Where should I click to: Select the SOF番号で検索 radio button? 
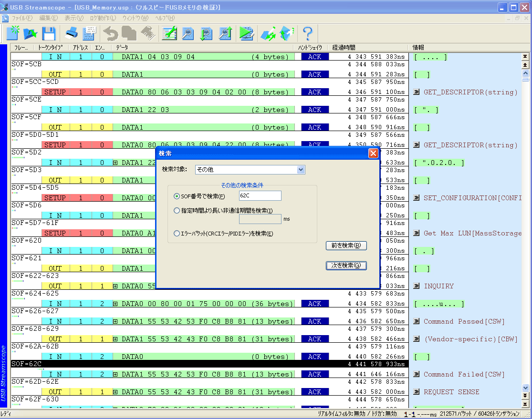pos(177,196)
